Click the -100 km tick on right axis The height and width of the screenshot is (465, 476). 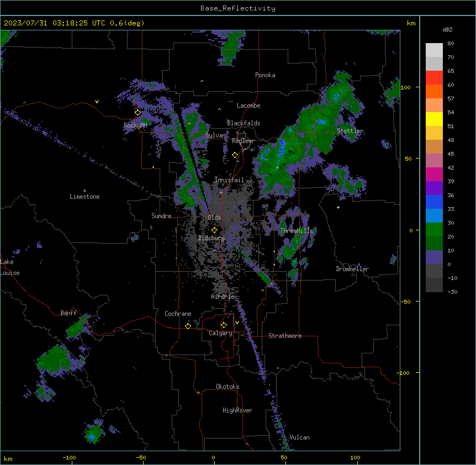[x=404, y=373]
